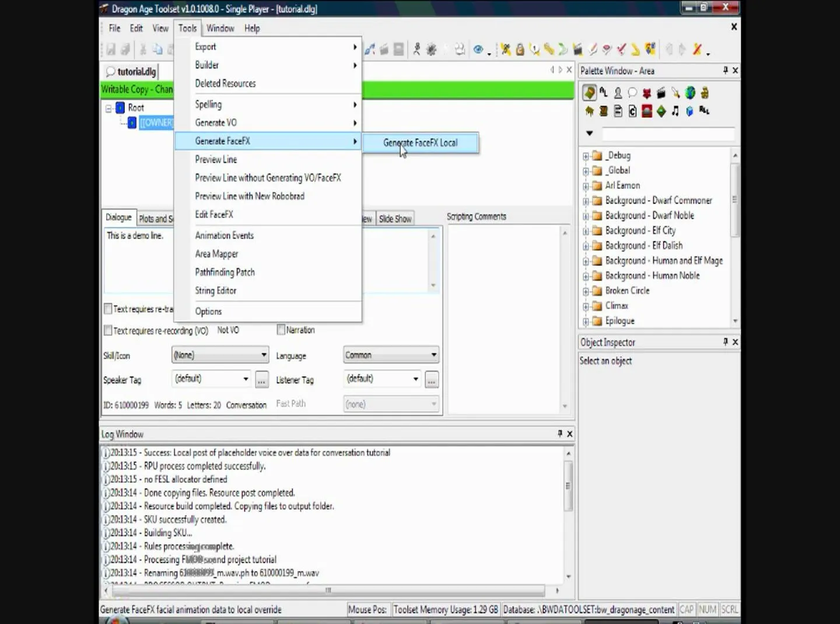
Task: Select the red creature palette icon
Action: click(x=647, y=93)
